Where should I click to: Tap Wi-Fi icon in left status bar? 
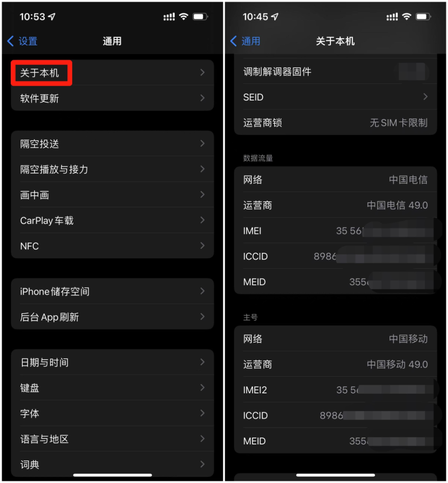coord(184,17)
